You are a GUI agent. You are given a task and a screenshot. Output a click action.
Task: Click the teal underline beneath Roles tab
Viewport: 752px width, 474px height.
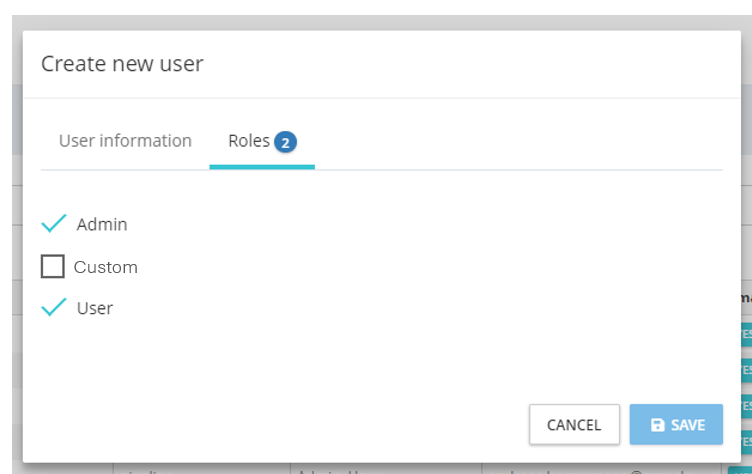click(x=262, y=167)
